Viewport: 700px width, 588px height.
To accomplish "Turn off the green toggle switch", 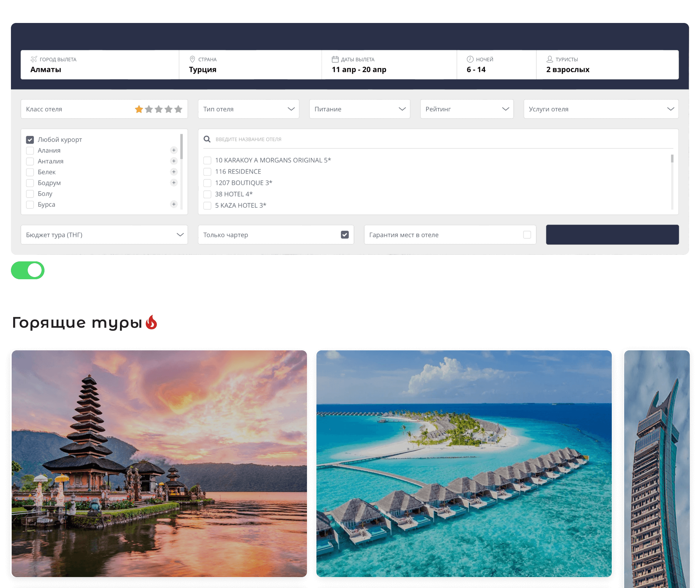I will pyautogui.click(x=28, y=270).
